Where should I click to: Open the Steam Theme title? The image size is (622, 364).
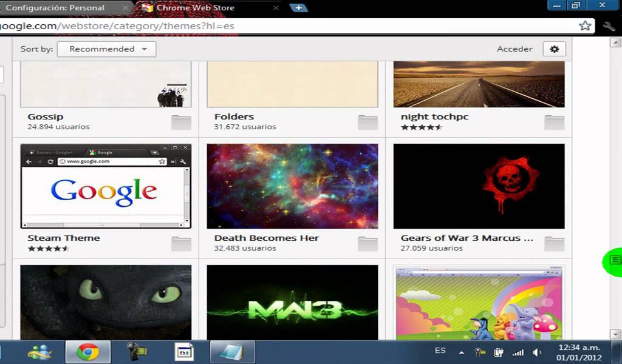[63, 238]
